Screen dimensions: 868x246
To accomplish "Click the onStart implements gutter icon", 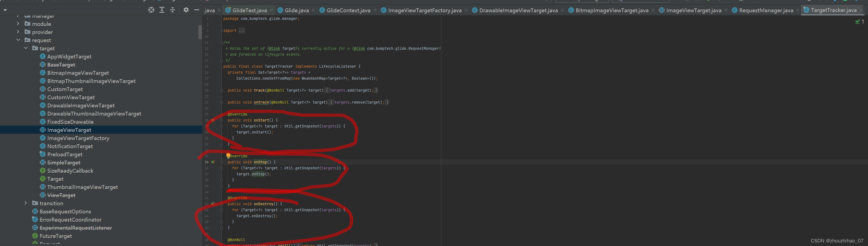I will 213,120.
